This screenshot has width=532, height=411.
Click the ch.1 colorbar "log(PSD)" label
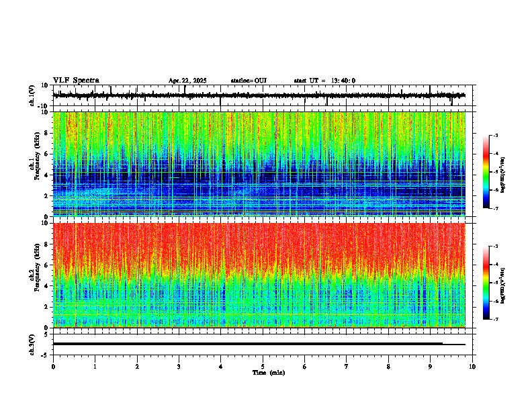pyautogui.click(x=503, y=175)
